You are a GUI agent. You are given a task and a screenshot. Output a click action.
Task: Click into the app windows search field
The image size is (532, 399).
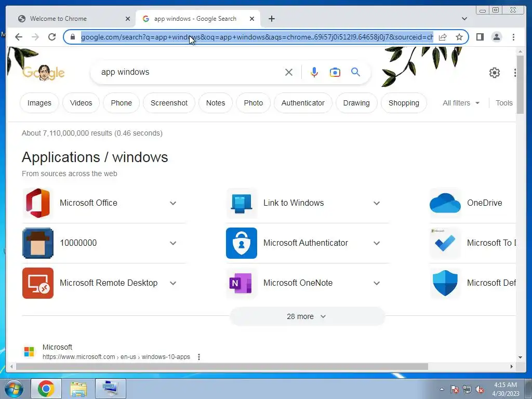[x=190, y=72]
